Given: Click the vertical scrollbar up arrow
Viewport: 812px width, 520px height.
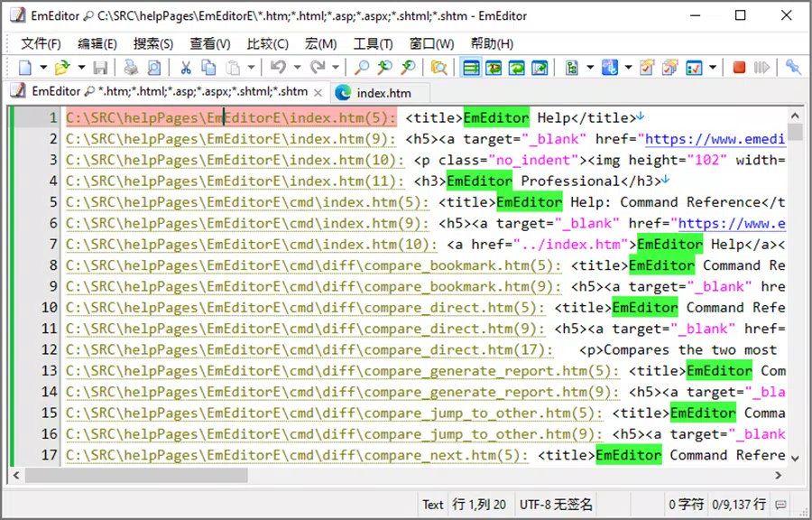Looking at the screenshot, I should pyautogui.click(x=794, y=116).
